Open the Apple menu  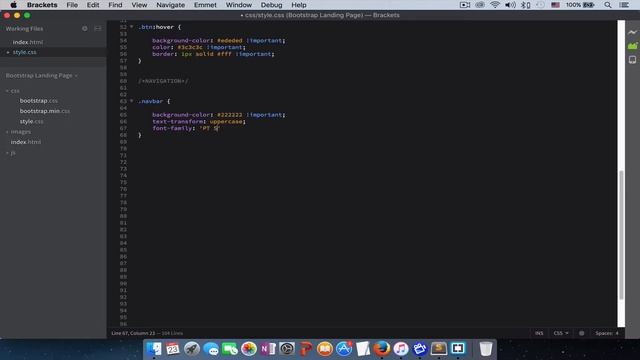pyautogui.click(x=13, y=5)
